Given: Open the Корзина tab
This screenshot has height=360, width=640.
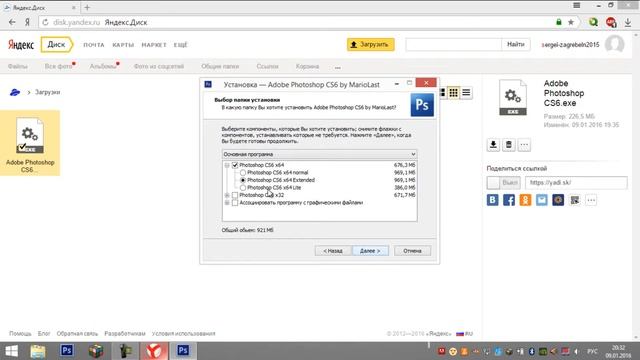Looking at the screenshot, I should pyautogui.click(x=307, y=67).
